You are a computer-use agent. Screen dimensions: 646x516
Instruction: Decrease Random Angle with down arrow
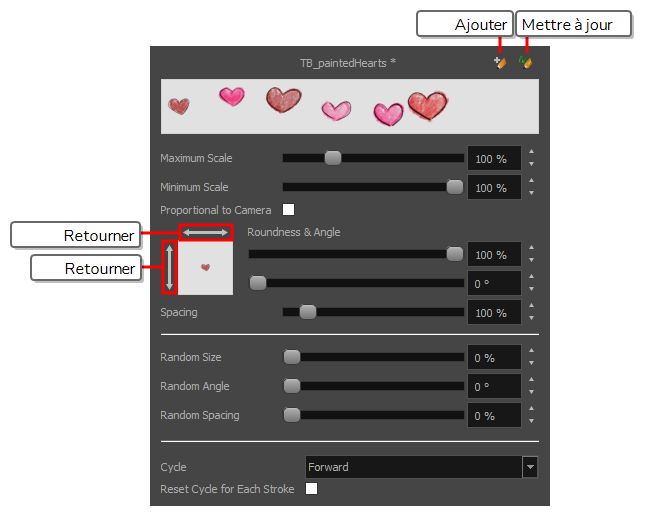531,392
